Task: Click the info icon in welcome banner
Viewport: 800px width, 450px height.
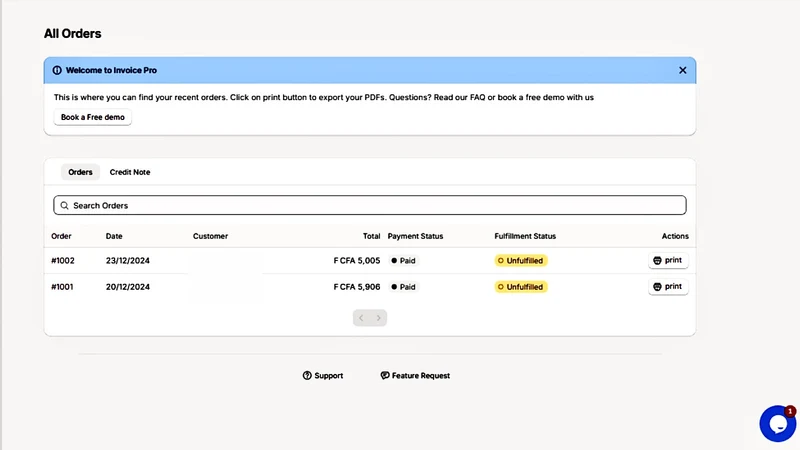Action: (57, 70)
